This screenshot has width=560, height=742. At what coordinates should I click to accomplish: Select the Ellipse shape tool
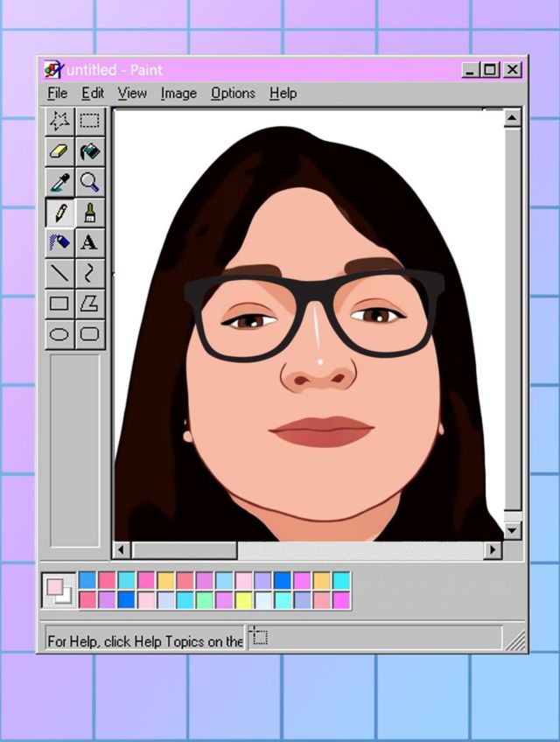[59, 333]
